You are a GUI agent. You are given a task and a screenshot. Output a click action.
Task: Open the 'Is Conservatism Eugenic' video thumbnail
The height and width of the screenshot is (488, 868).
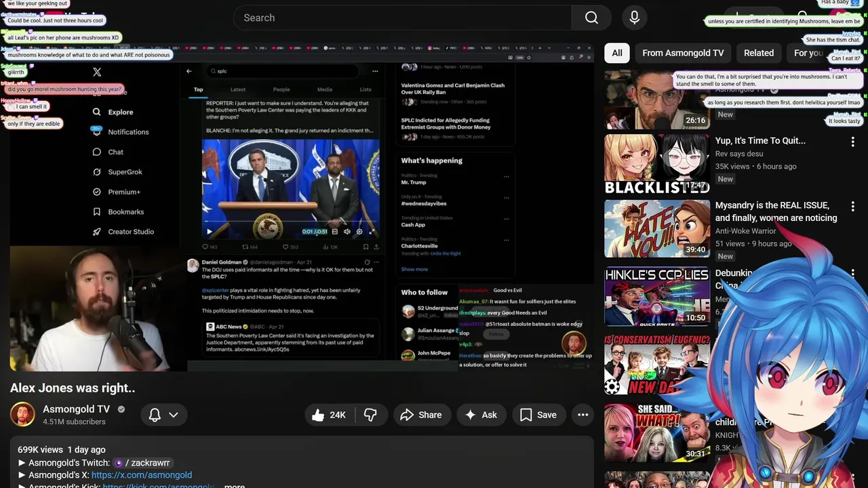(x=657, y=365)
